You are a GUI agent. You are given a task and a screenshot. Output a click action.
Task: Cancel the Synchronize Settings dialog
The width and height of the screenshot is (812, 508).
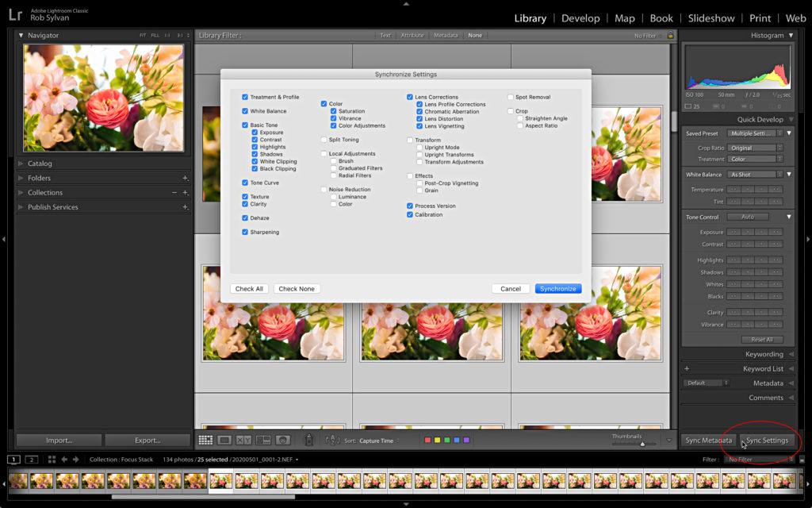[511, 289]
